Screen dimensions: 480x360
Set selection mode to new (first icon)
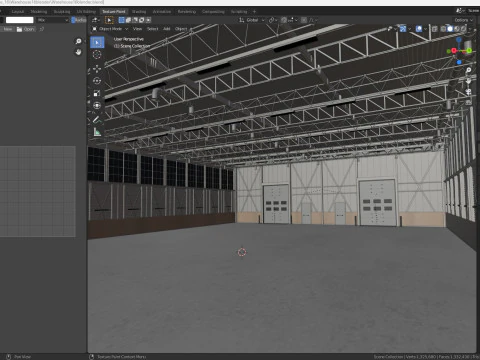tap(122, 20)
